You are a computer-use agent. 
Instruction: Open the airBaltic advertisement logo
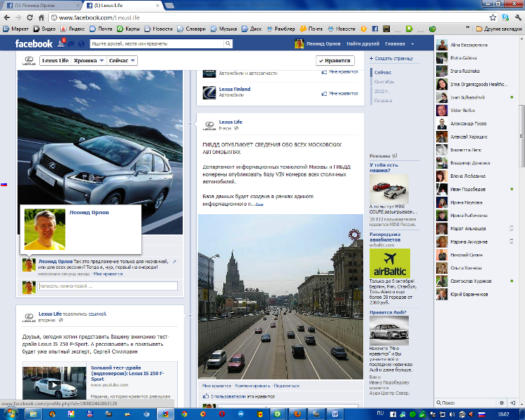tap(390, 263)
